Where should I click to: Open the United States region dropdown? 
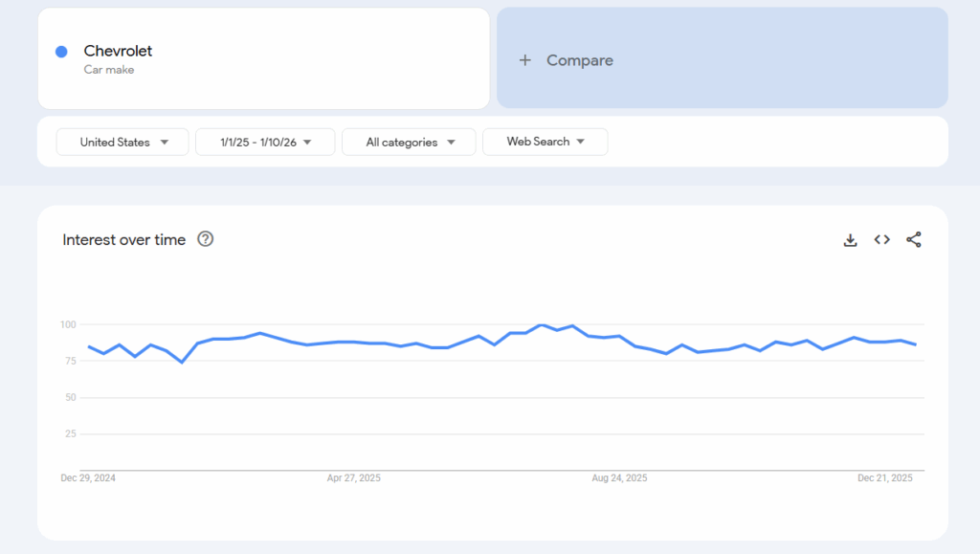coord(122,142)
